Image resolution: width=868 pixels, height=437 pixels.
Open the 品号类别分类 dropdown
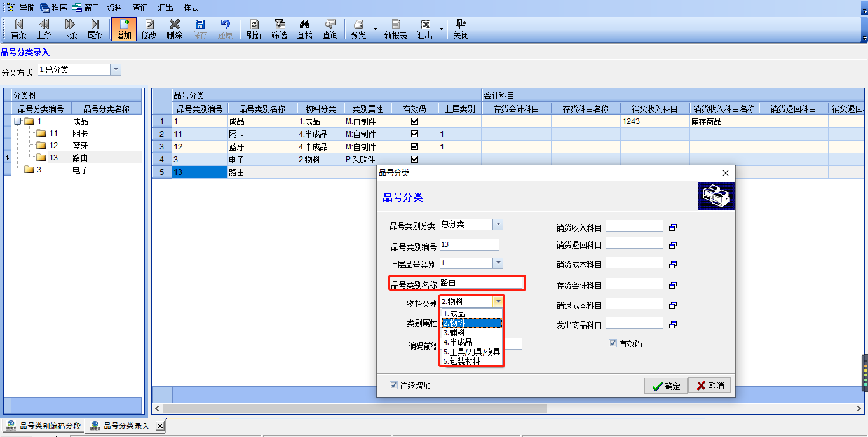click(498, 225)
